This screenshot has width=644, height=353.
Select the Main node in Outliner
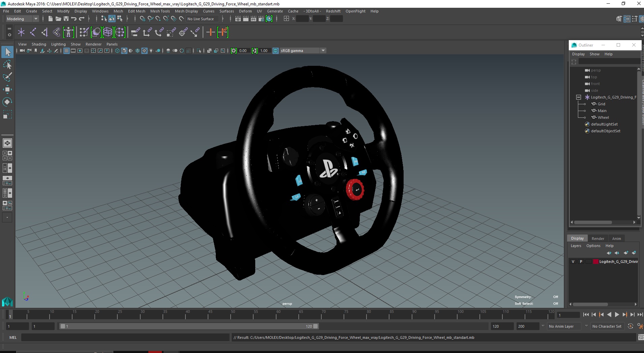(x=602, y=111)
